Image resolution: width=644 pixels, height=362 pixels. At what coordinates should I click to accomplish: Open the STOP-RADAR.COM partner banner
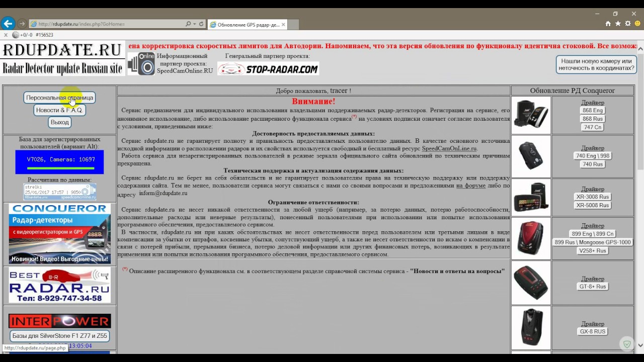click(268, 69)
